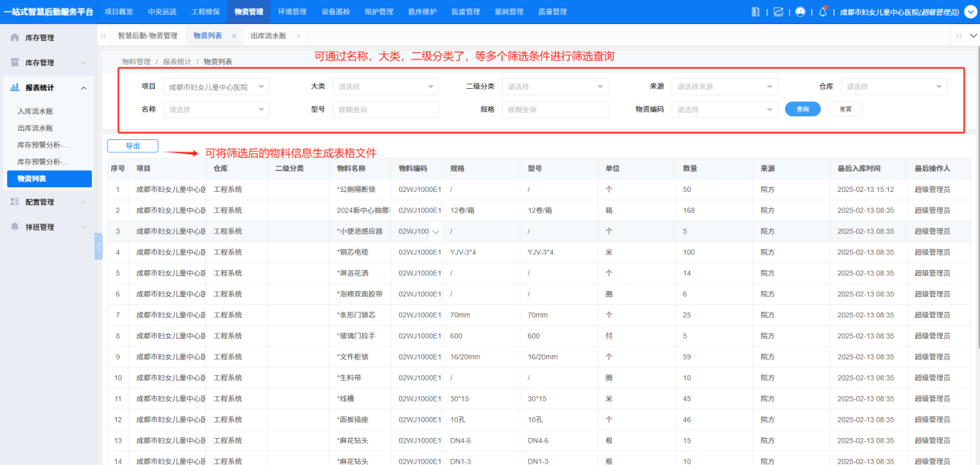Select 物资管理 in the top navigation
The image size is (980, 465).
tap(248, 12)
